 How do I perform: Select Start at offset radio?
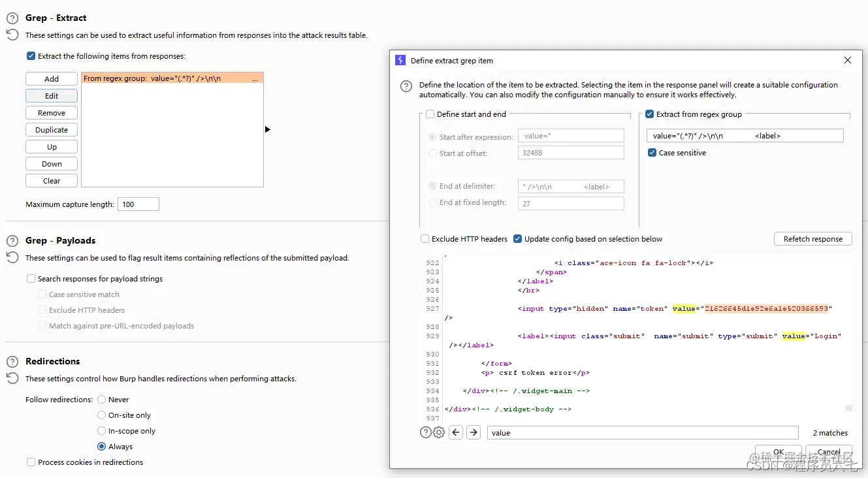432,153
